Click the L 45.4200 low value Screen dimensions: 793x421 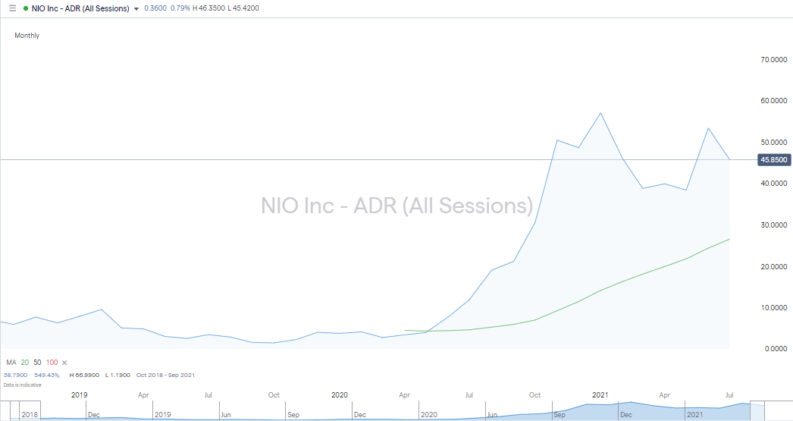tap(243, 8)
